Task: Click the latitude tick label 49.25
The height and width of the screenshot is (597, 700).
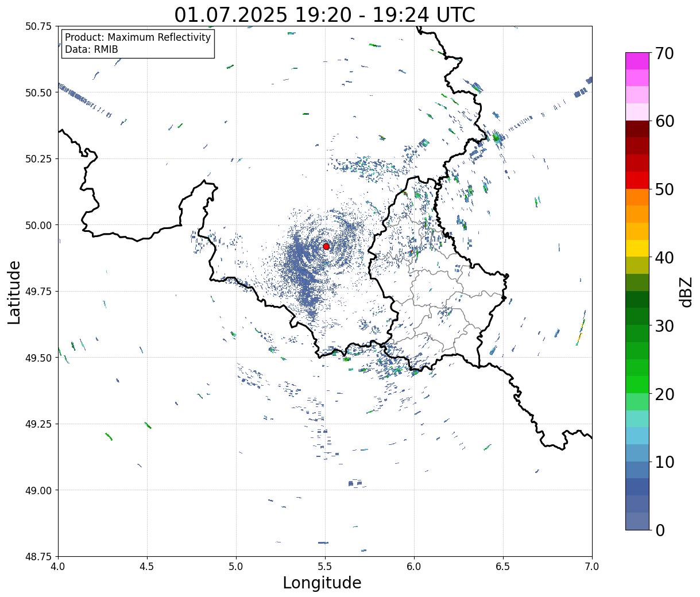Action: [38, 424]
